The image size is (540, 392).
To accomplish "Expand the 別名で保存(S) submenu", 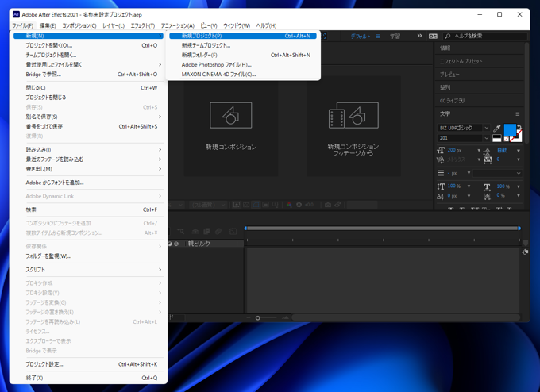I will tap(88, 117).
